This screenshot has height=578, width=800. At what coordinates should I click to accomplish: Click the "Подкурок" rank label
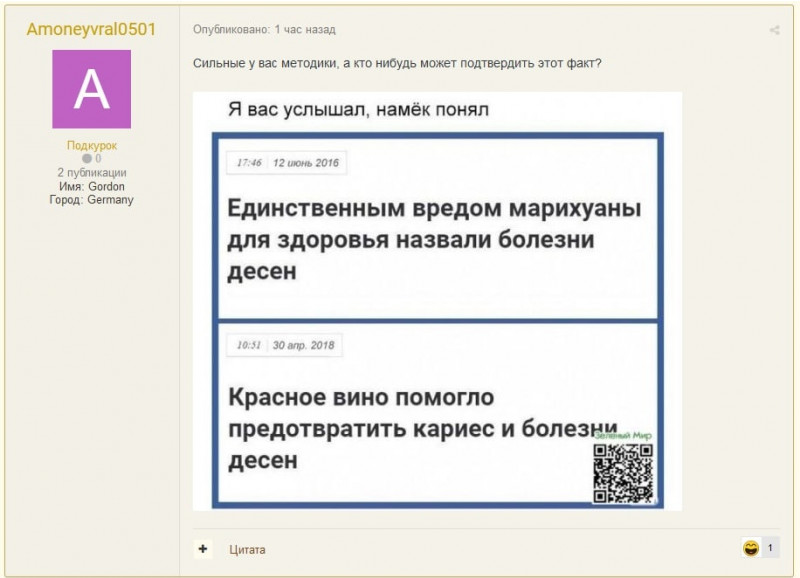[x=91, y=146]
